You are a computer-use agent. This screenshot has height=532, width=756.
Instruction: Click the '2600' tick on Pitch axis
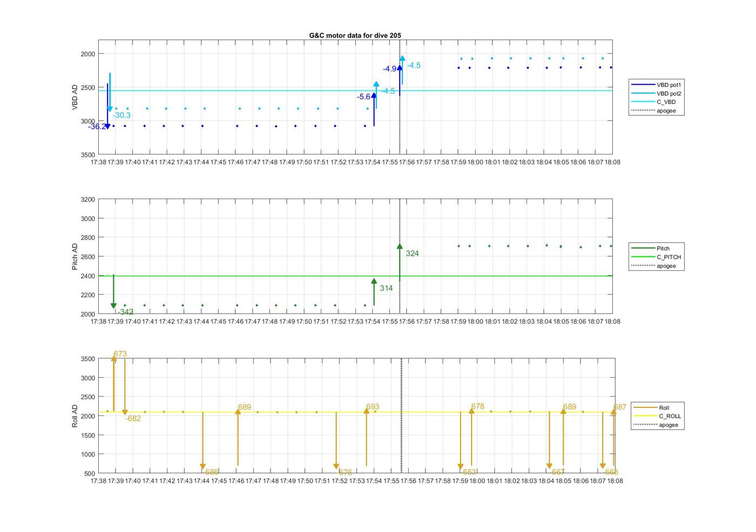point(87,257)
